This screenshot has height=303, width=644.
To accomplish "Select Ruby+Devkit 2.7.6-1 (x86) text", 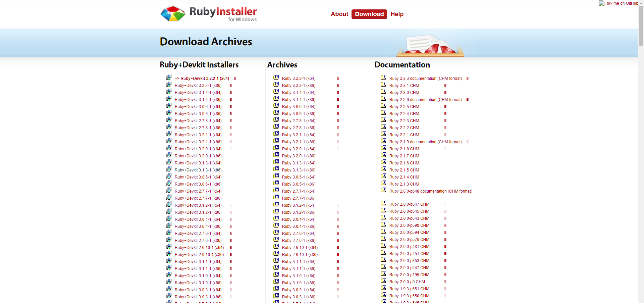I will (x=198, y=241).
